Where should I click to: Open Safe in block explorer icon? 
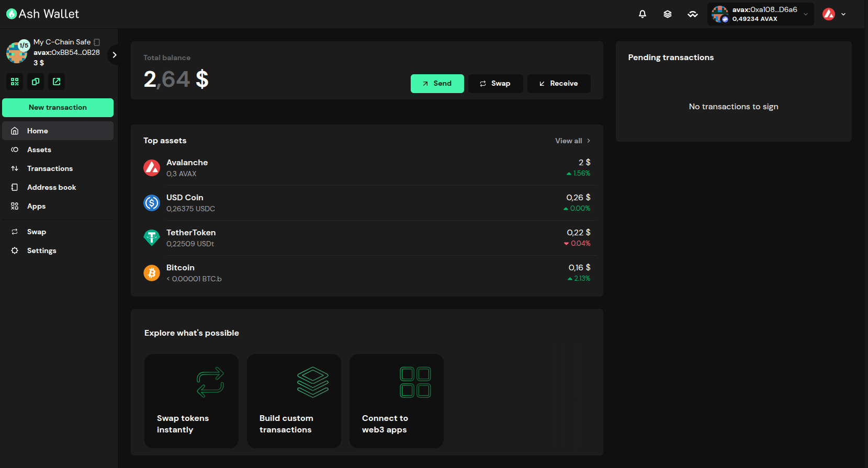tap(57, 82)
